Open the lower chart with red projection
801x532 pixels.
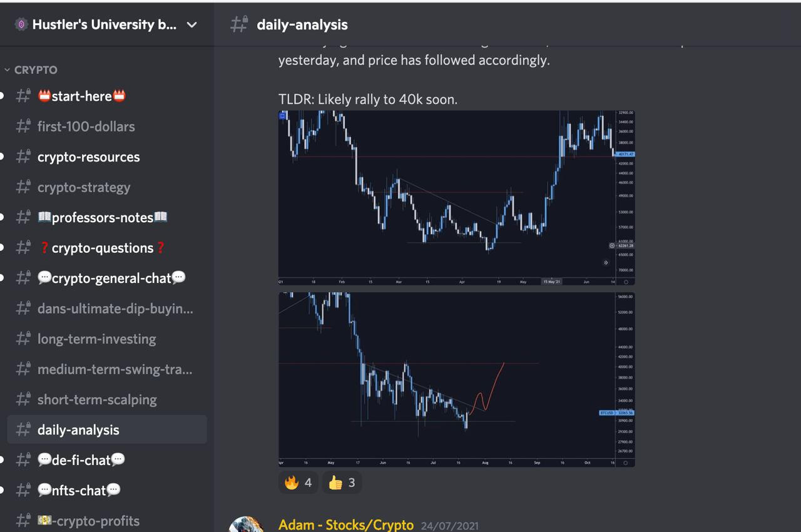pyautogui.click(x=457, y=379)
